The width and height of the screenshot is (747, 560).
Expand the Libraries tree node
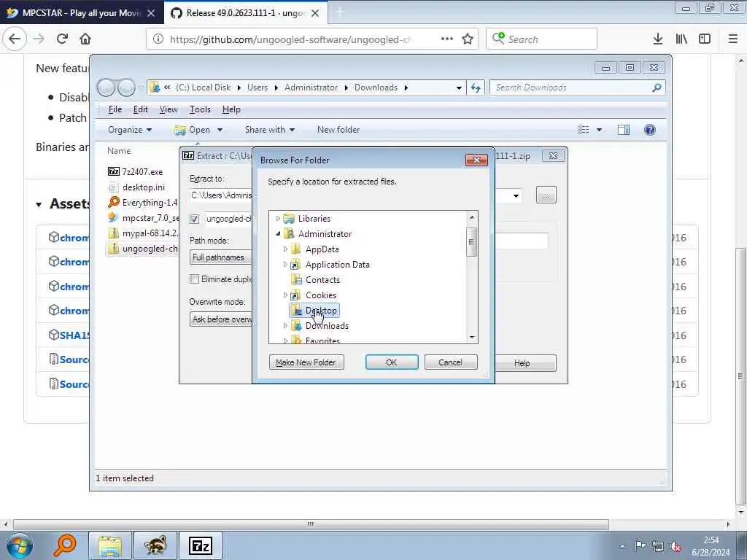(278, 219)
